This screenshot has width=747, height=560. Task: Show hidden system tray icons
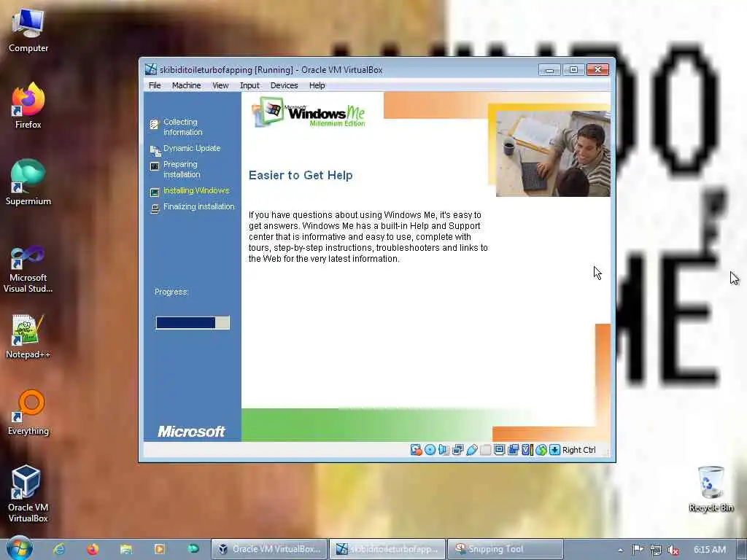pyautogui.click(x=620, y=550)
